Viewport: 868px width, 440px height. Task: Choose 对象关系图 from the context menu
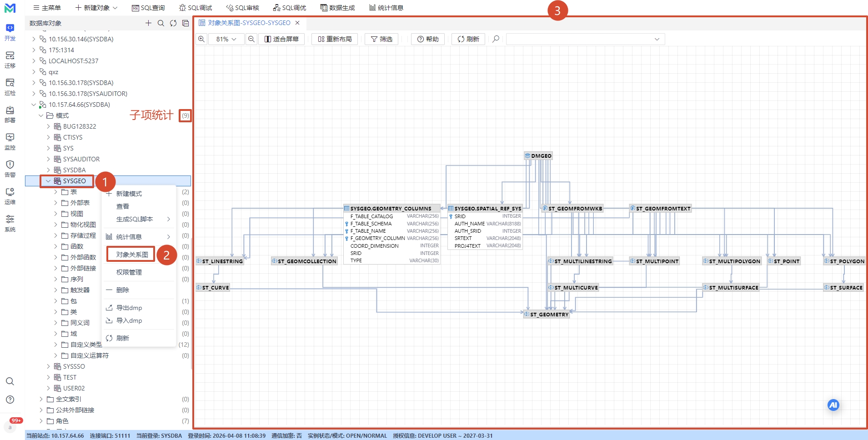(139, 255)
